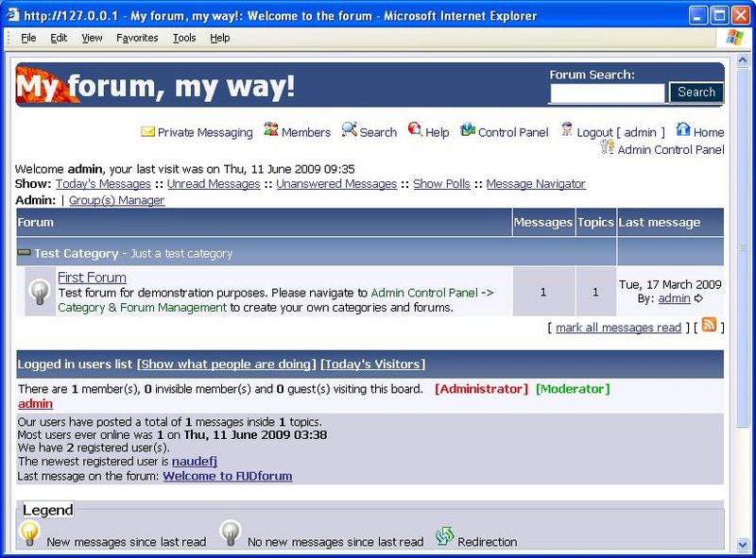756x558 pixels.
Task: Open the View menu
Action: tap(92, 38)
